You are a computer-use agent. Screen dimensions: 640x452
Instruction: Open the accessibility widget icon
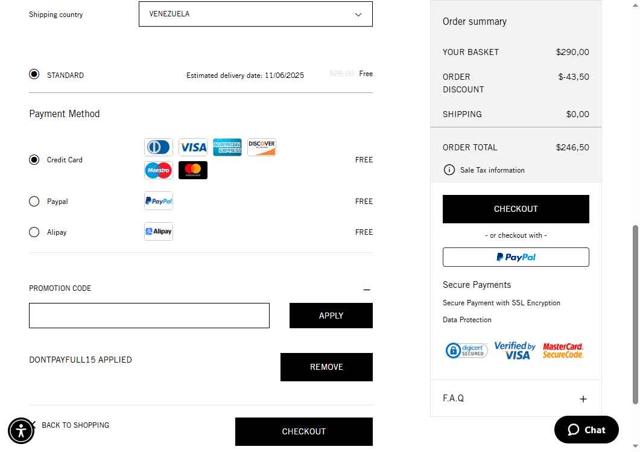[x=21, y=431]
